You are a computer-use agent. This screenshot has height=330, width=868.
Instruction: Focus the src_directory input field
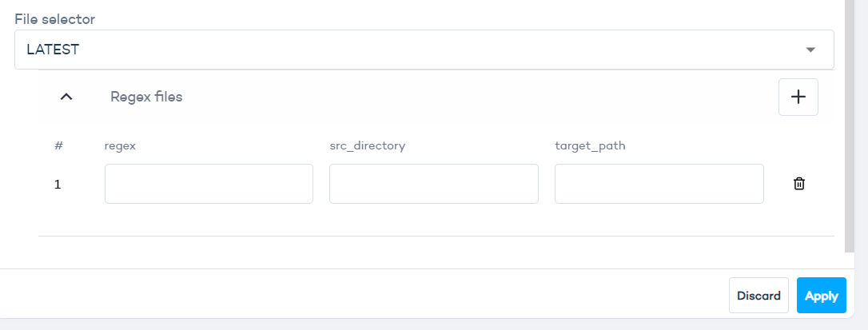click(433, 184)
